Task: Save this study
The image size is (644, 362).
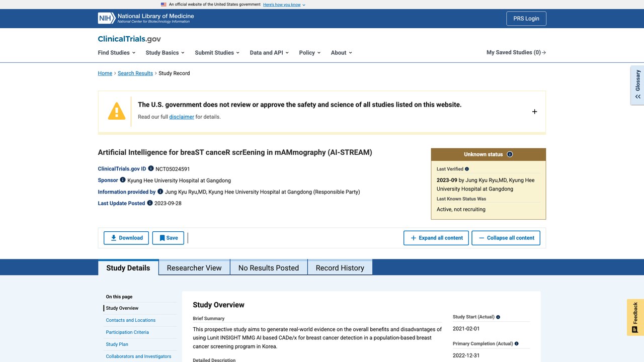Action: 168,238
